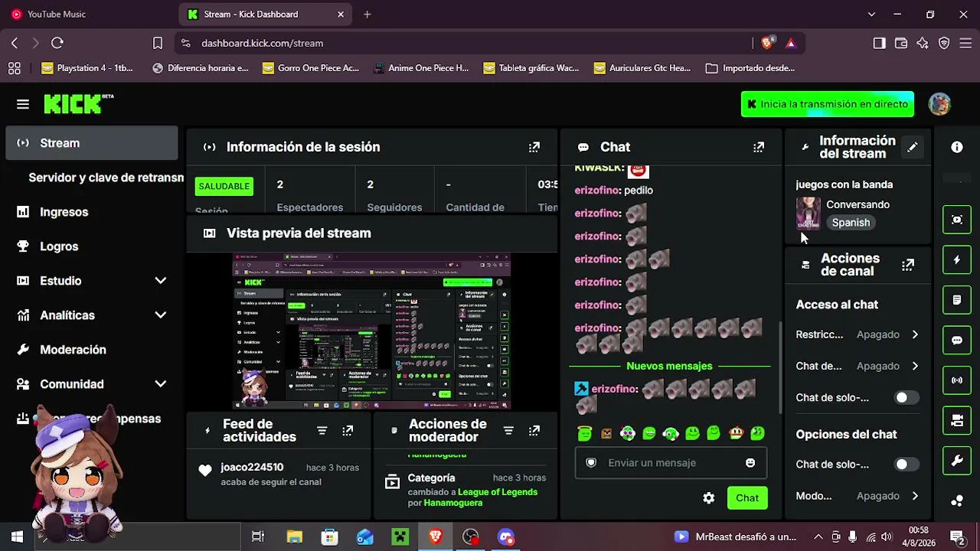This screenshot has height=551, width=980.
Task: Open the hamburger navigation menu
Action: [x=23, y=104]
